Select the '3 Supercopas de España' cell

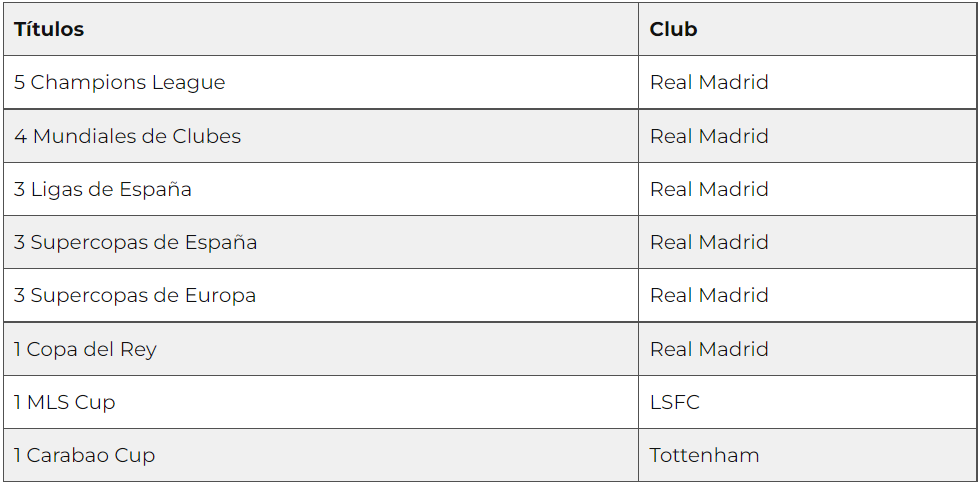pos(135,242)
